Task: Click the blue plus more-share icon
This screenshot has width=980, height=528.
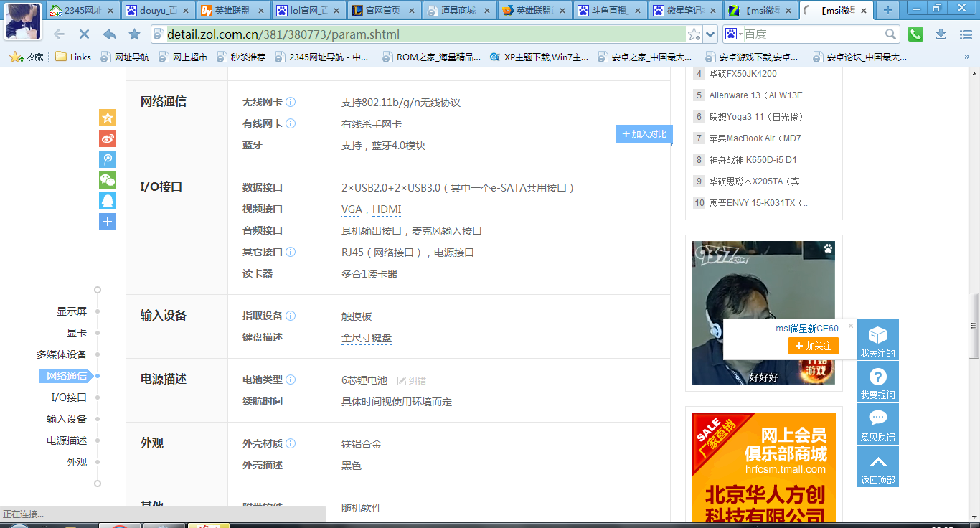Action: point(108,222)
